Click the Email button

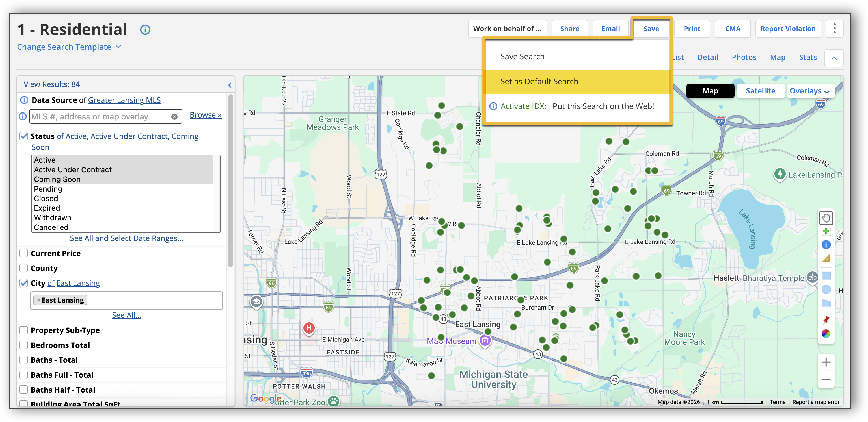pyautogui.click(x=610, y=29)
